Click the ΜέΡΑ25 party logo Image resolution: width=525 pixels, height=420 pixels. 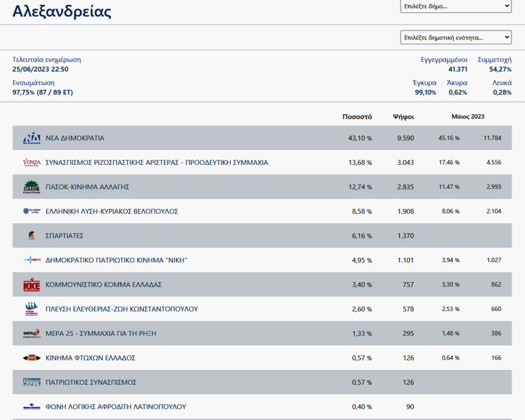pyautogui.click(x=32, y=333)
